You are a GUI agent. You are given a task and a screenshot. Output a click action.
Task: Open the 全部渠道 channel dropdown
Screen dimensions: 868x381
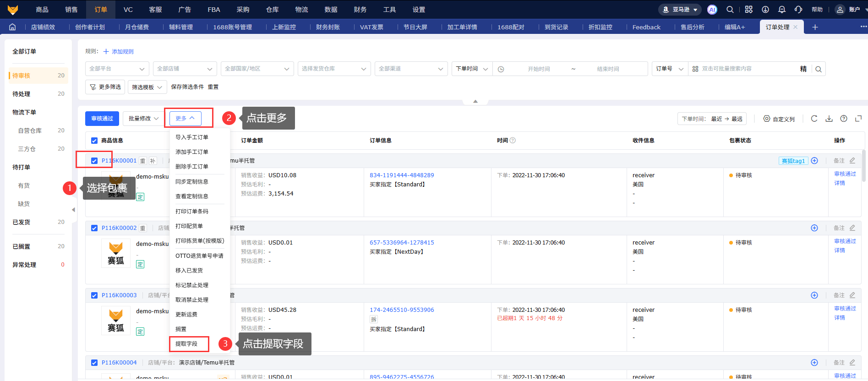coord(411,69)
